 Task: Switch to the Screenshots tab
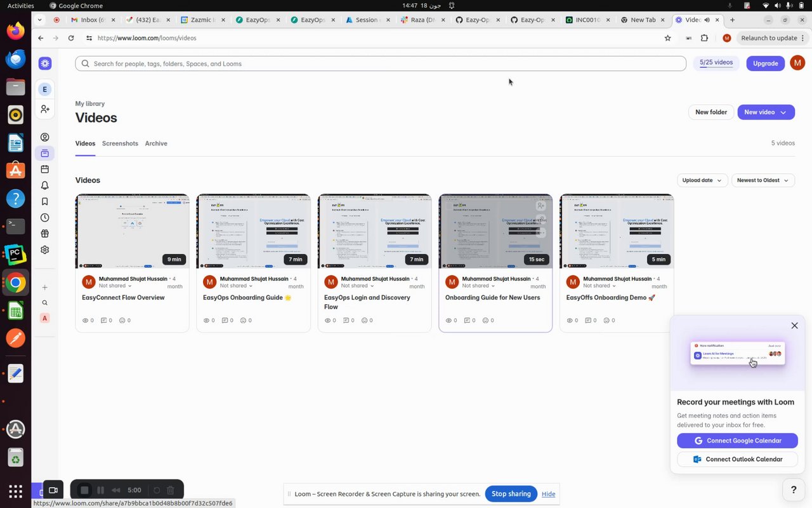coord(120,144)
